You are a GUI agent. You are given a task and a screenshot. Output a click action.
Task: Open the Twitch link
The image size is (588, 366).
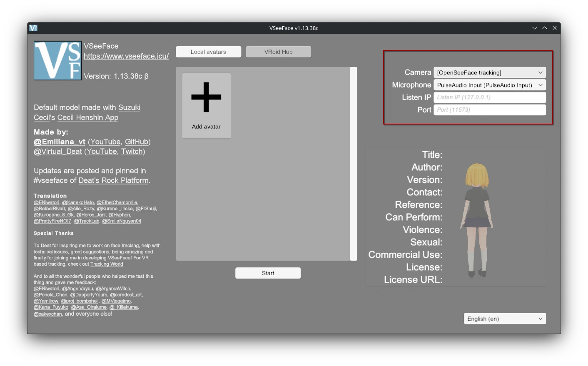pyautogui.click(x=132, y=152)
